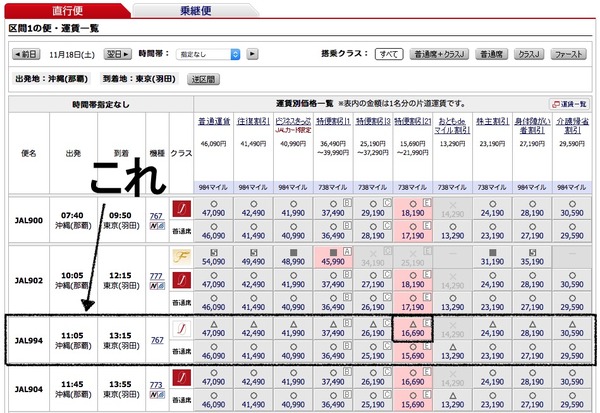
Task: Click the Class J icon for JAL900
Action: pyautogui.click(x=182, y=209)
